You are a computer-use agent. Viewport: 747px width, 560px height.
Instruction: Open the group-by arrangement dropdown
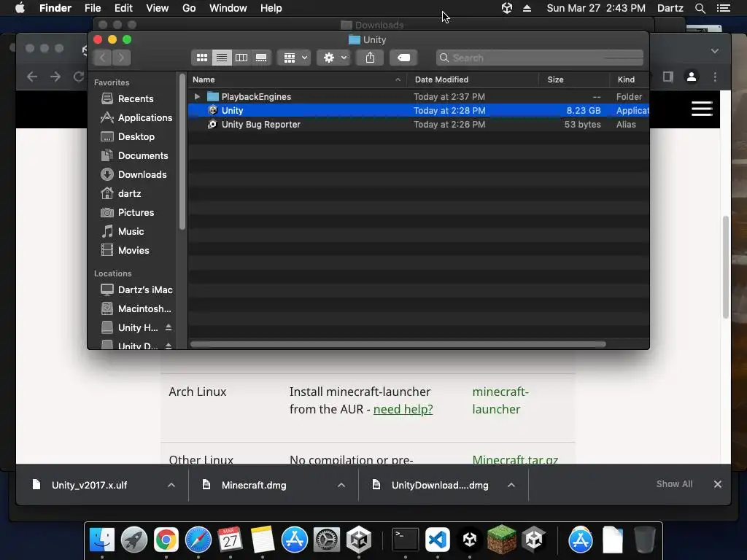[x=295, y=58]
